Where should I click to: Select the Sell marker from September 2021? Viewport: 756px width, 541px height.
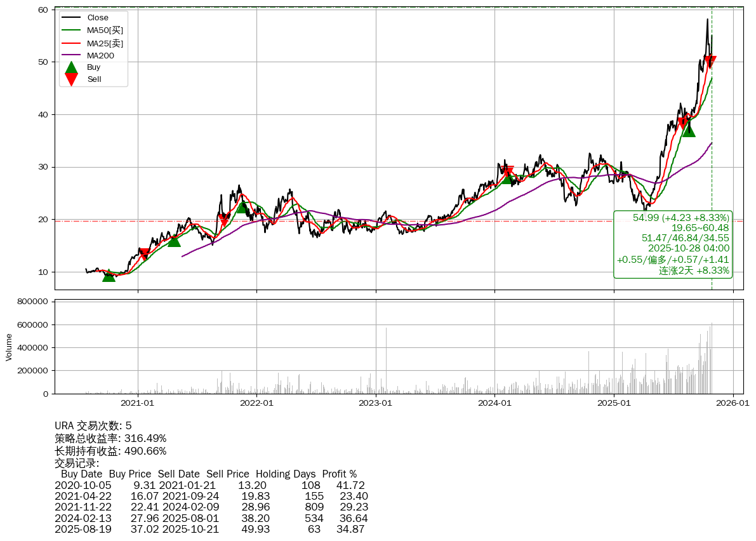click(224, 220)
